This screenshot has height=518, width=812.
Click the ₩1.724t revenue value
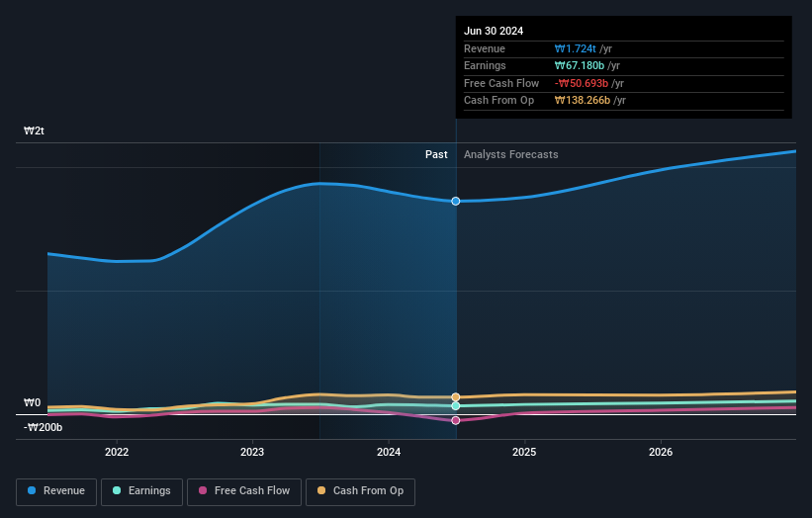(575, 48)
